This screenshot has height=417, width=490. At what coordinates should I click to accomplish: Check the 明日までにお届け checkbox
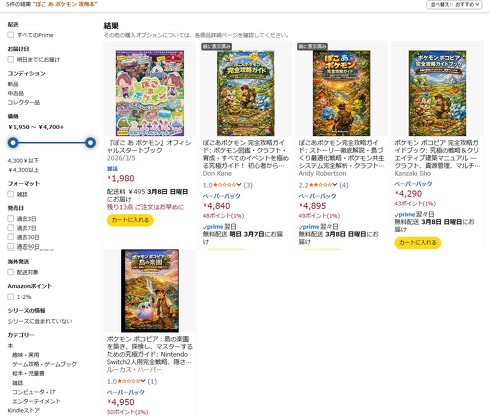click(x=11, y=59)
